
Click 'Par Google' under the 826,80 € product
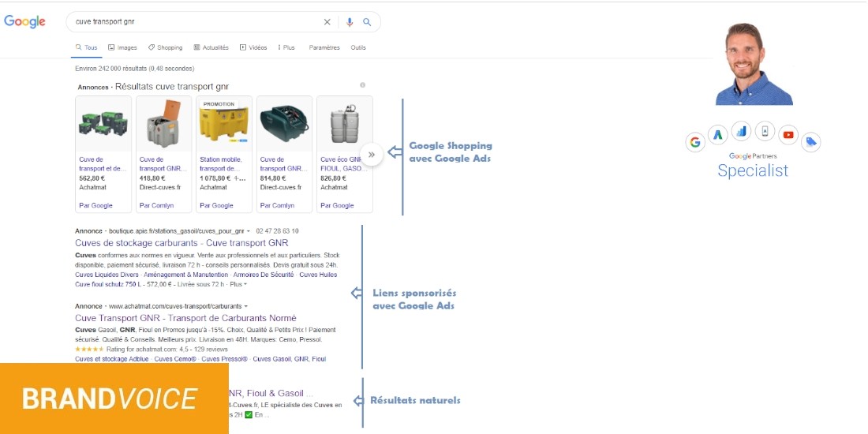337,205
